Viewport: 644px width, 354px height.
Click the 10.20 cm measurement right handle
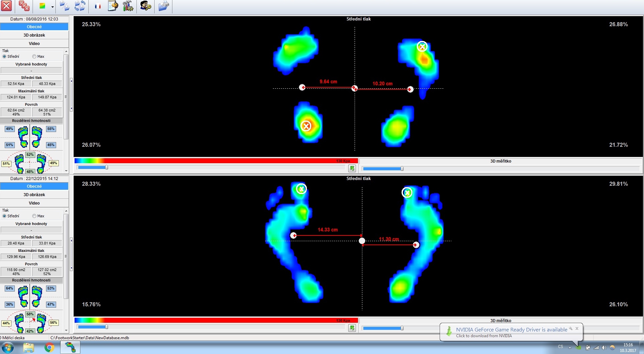tap(410, 89)
